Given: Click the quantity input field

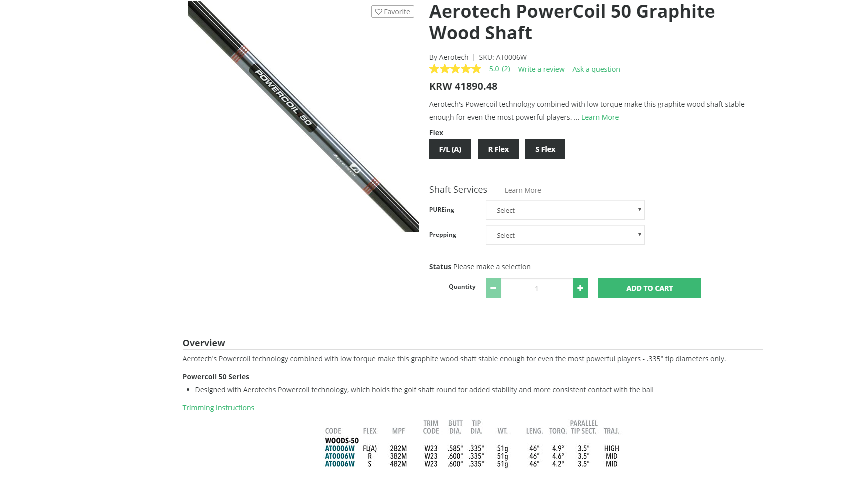Looking at the screenshot, I should (537, 288).
